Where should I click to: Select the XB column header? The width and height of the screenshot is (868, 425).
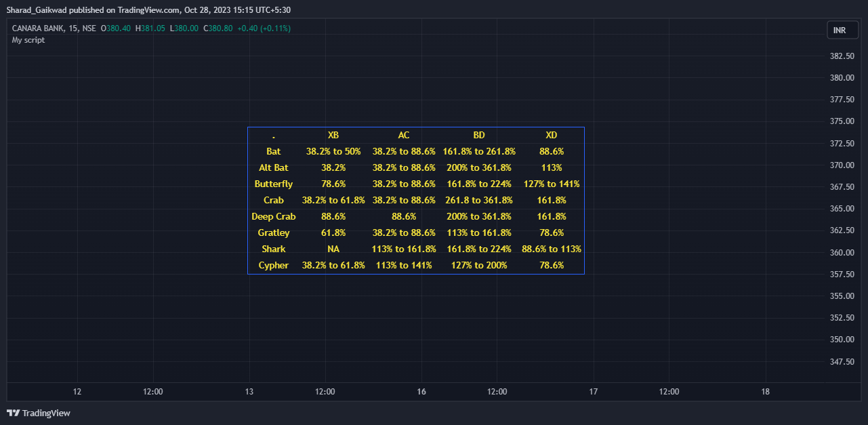(x=333, y=135)
